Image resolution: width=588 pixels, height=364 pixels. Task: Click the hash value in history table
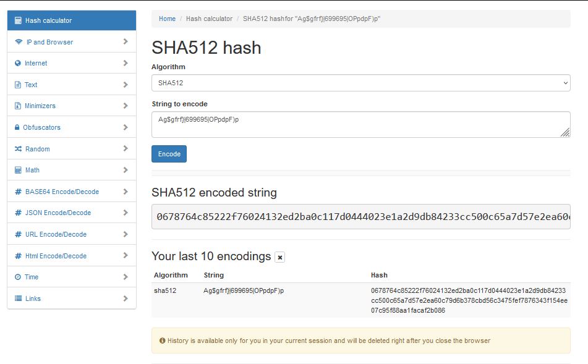point(469,300)
